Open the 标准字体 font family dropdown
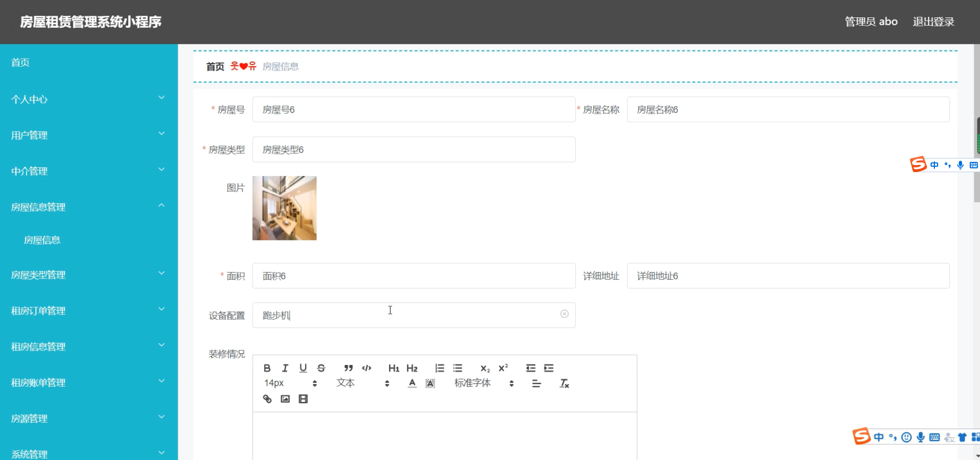The image size is (980, 460). point(484,383)
